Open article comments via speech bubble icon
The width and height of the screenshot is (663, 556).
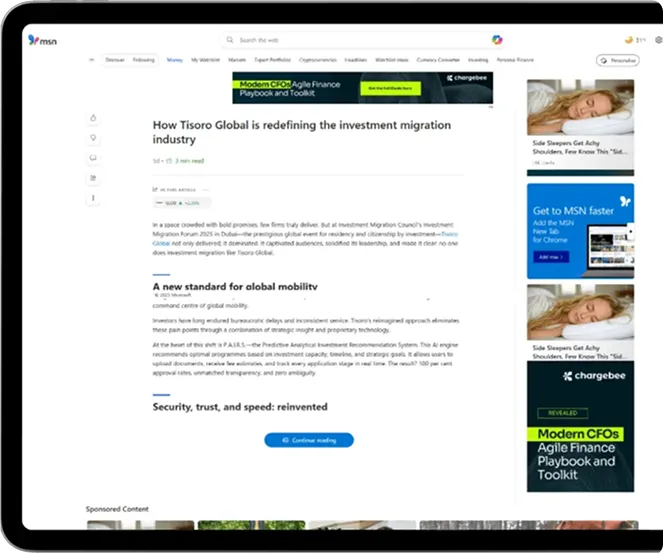click(x=93, y=158)
